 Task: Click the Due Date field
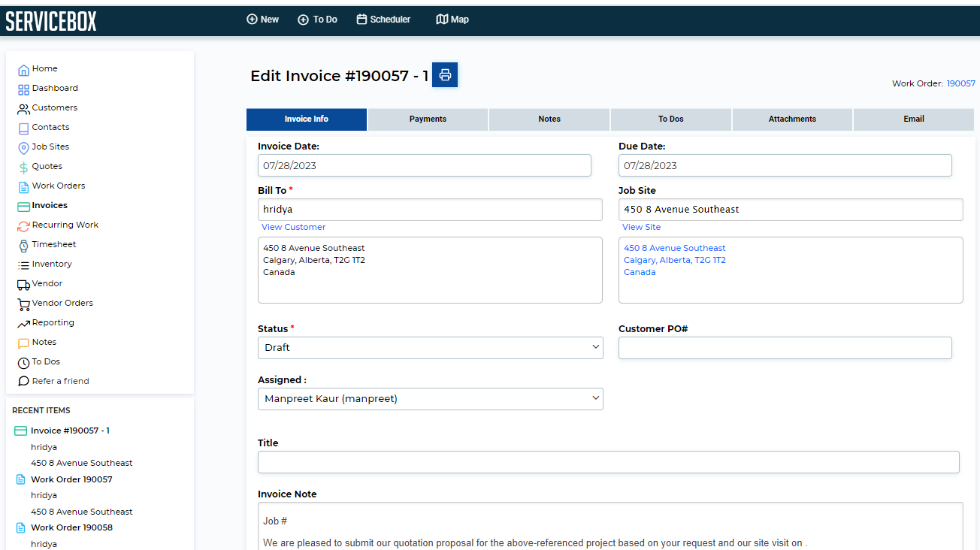(785, 166)
